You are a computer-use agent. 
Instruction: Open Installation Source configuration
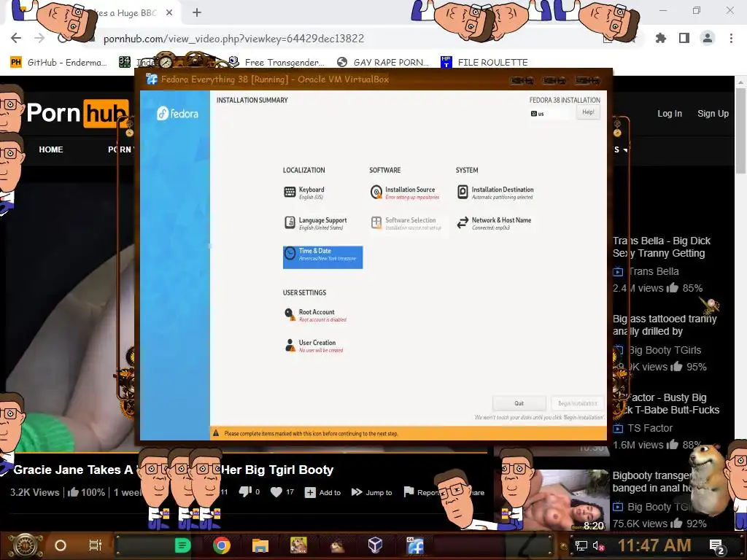pyautogui.click(x=405, y=192)
